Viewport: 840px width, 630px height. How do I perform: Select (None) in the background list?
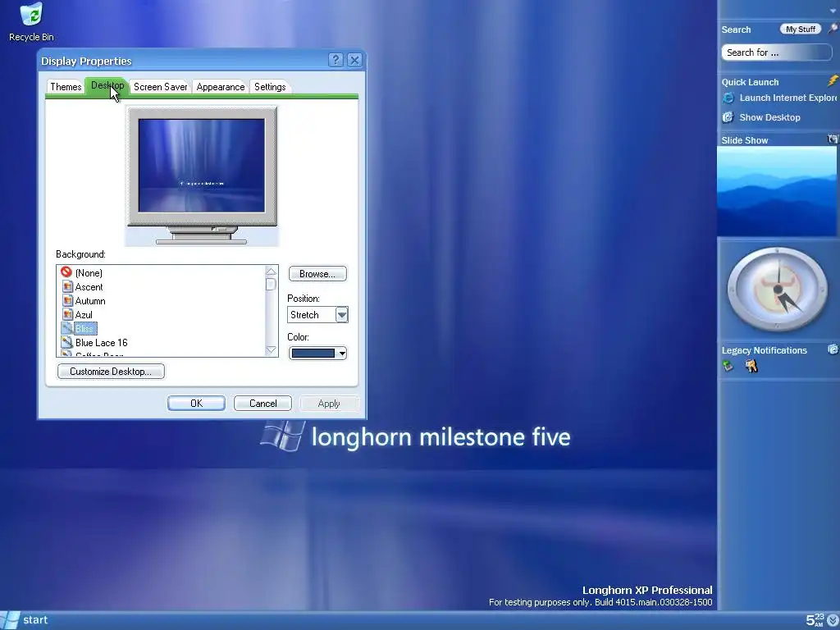click(x=89, y=273)
